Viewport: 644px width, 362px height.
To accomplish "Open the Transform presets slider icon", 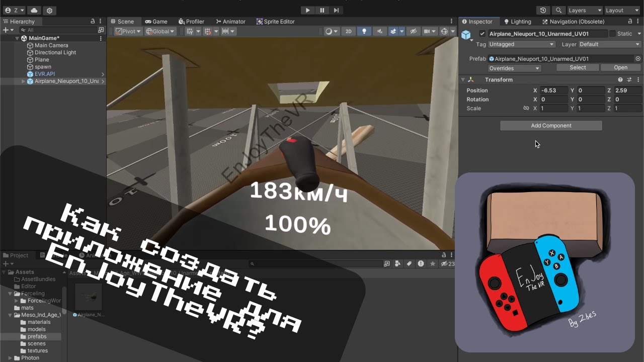I will [629, 79].
